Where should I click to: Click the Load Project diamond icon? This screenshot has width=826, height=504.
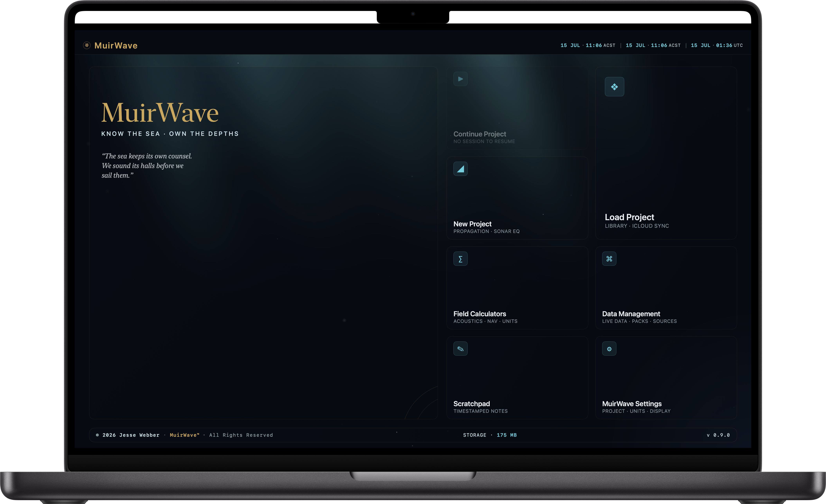point(614,87)
